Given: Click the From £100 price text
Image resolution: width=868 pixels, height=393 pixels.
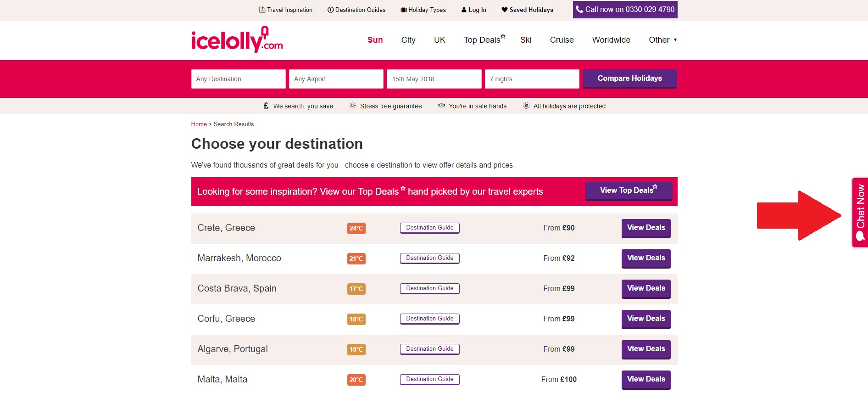Looking at the screenshot, I should point(559,379).
